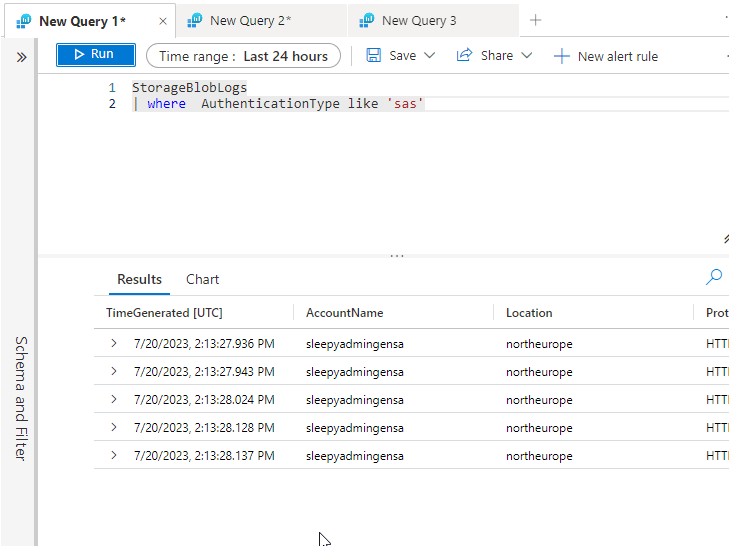Click the Share arrow icon

(x=464, y=56)
